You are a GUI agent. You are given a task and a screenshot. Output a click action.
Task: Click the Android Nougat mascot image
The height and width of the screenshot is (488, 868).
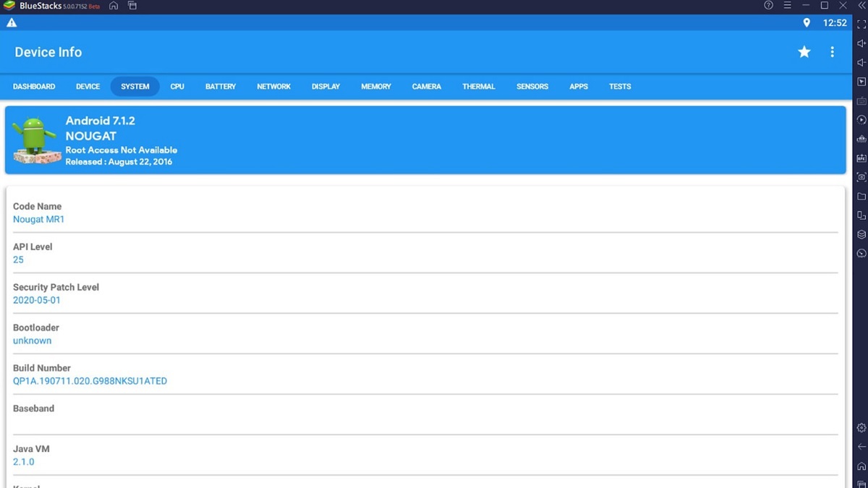pos(35,140)
